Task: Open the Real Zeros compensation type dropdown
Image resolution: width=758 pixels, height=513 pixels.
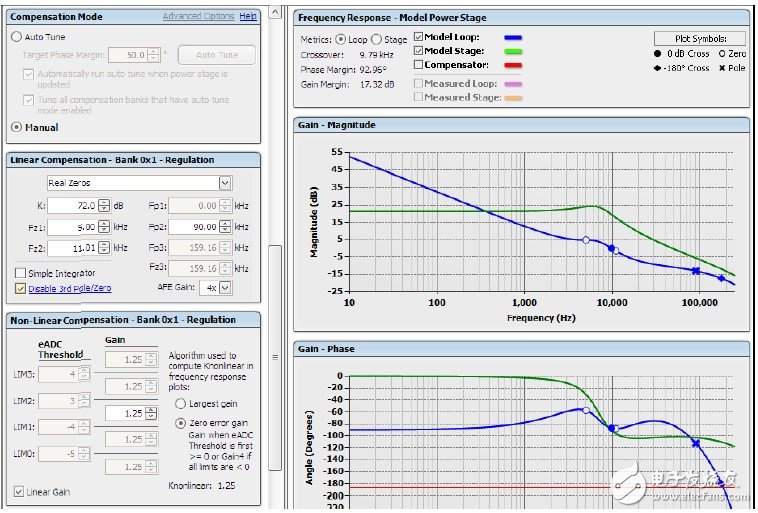Action: coord(225,183)
